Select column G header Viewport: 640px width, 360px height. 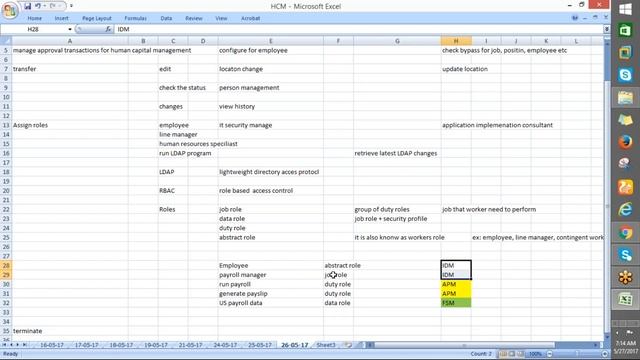click(397, 41)
